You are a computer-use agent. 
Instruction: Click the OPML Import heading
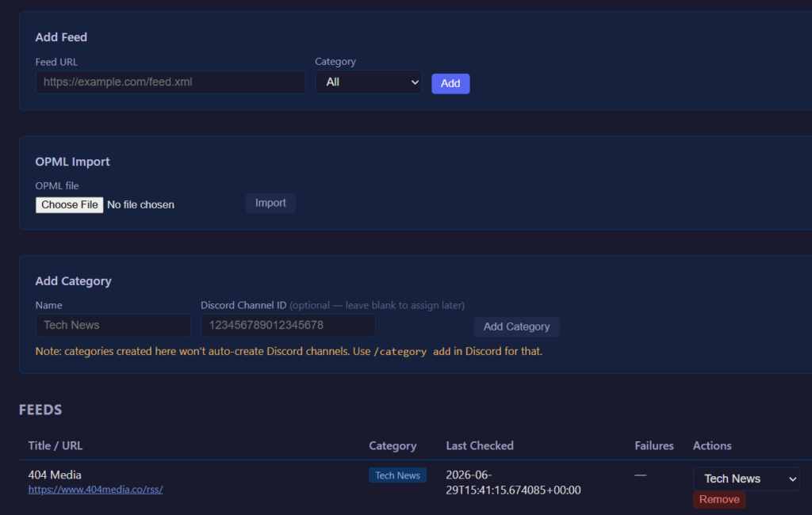click(x=72, y=162)
